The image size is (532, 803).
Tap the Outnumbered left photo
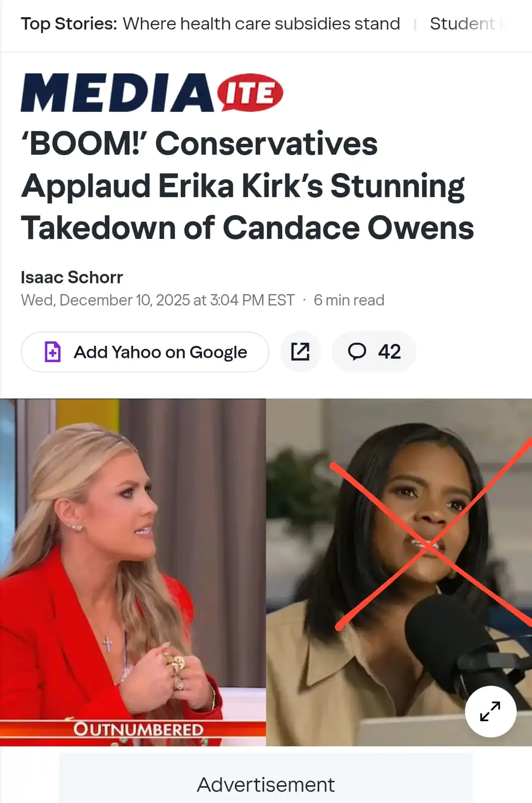133,572
